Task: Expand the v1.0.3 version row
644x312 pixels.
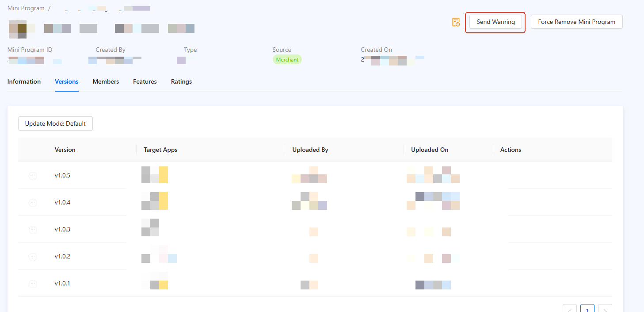Action: 33,230
